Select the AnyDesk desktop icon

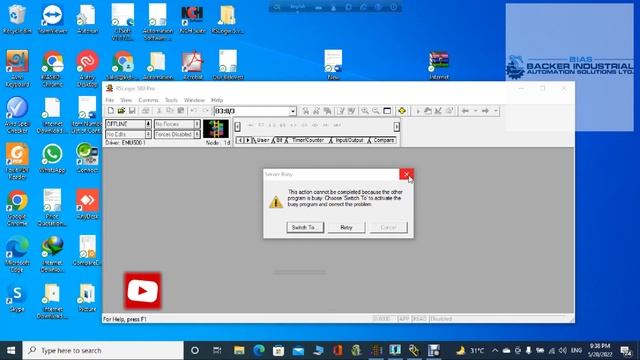[87, 204]
